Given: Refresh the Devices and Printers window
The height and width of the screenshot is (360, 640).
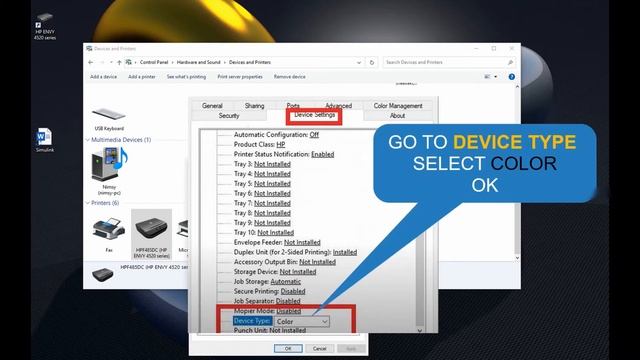Looking at the screenshot, I should coord(371,62).
